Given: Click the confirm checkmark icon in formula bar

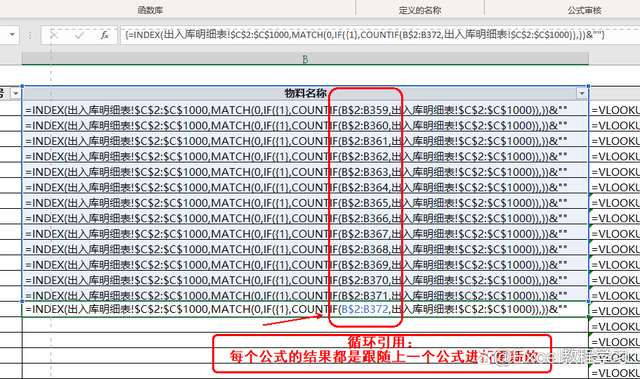Looking at the screenshot, I should click(79, 35).
